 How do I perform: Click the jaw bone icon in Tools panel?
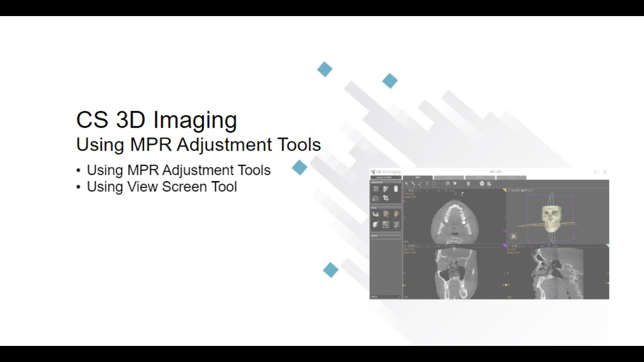(375, 214)
